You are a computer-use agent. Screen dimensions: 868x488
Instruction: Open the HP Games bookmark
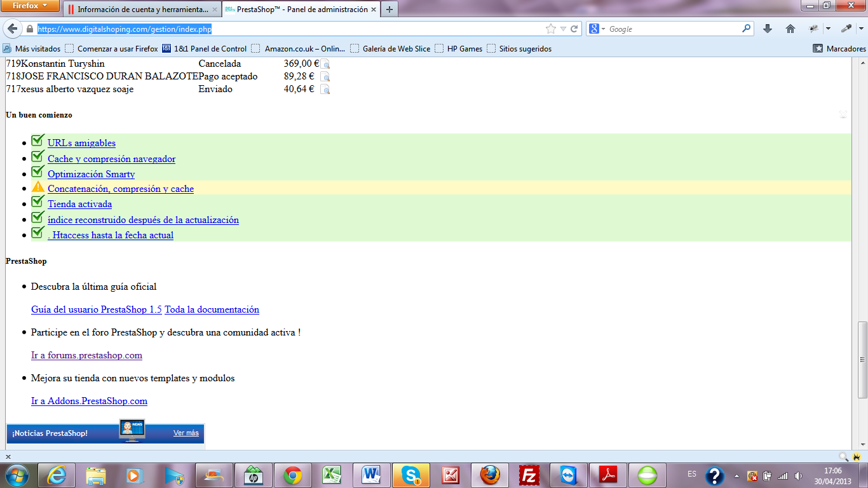(458, 49)
